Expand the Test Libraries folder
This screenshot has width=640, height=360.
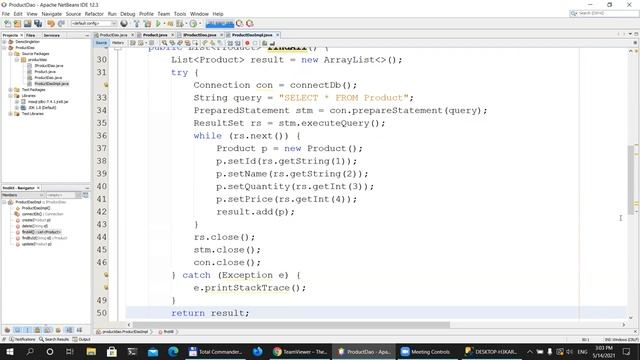click(11, 114)
